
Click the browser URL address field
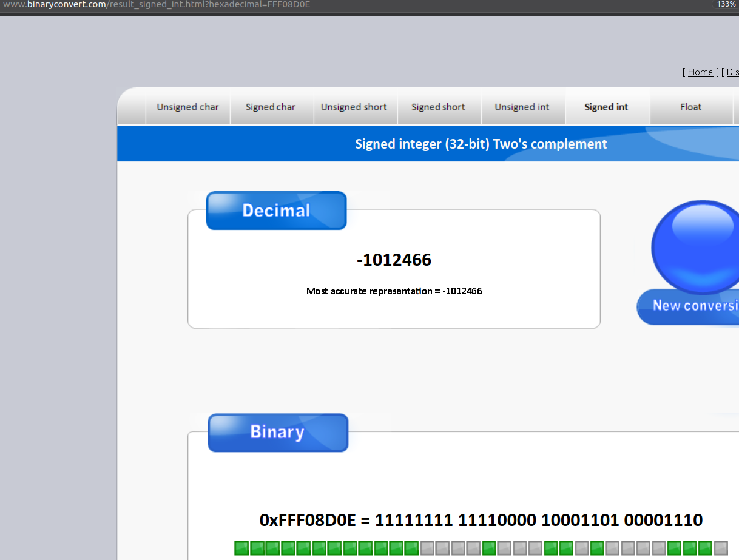tap(352, 5)
